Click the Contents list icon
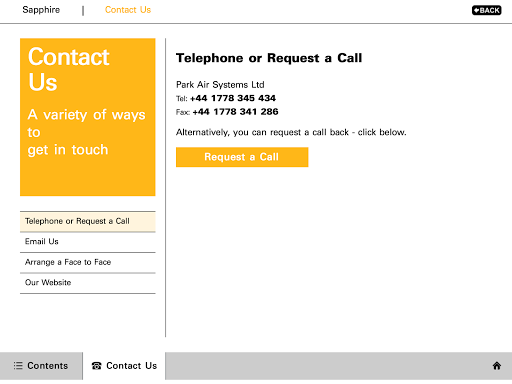This screenshot has height=384, width=512. [x=18, y=366]
